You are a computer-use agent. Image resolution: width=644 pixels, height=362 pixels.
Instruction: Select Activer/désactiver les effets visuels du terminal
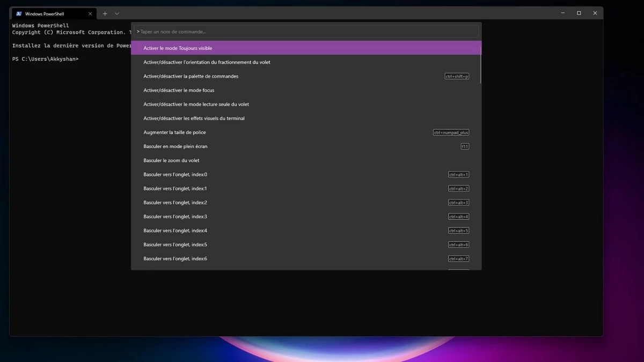(x=306, y=118)
